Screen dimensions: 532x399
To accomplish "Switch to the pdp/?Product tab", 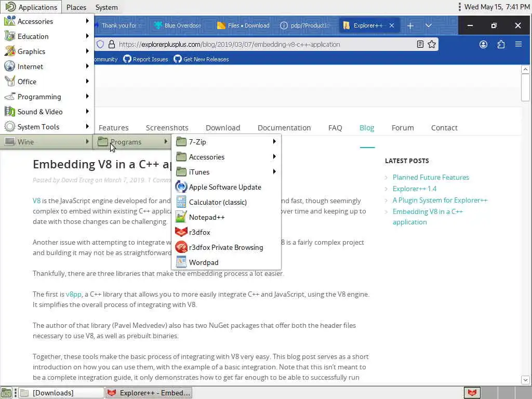I will pyautogui.click(x=305, y=25).
